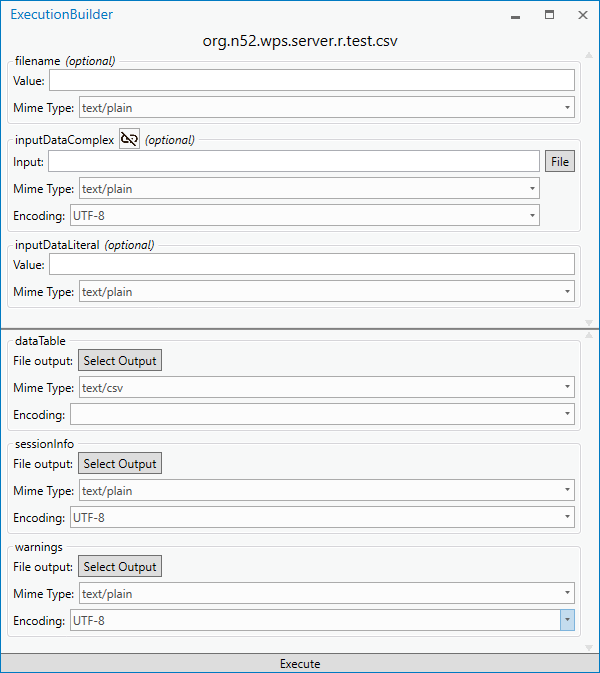600x673 pixels.
Task: Click in the filename Value field
Action: 312,80
